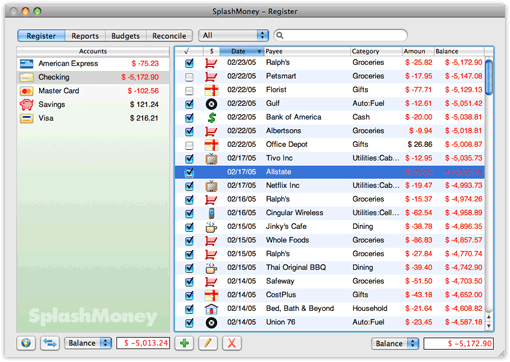Switch to the Reports tab
Viewport: 510px width, 362px height.
(85, 36)
